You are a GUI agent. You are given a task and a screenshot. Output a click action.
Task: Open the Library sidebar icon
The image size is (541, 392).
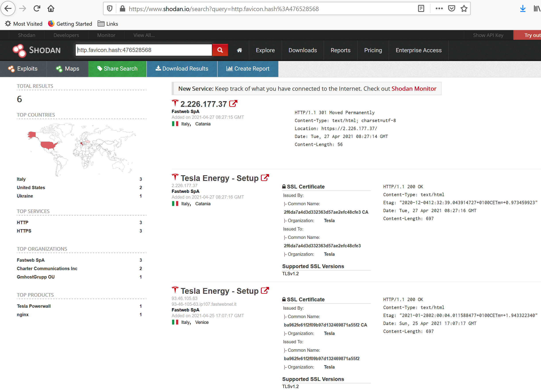tap(537, 9)
